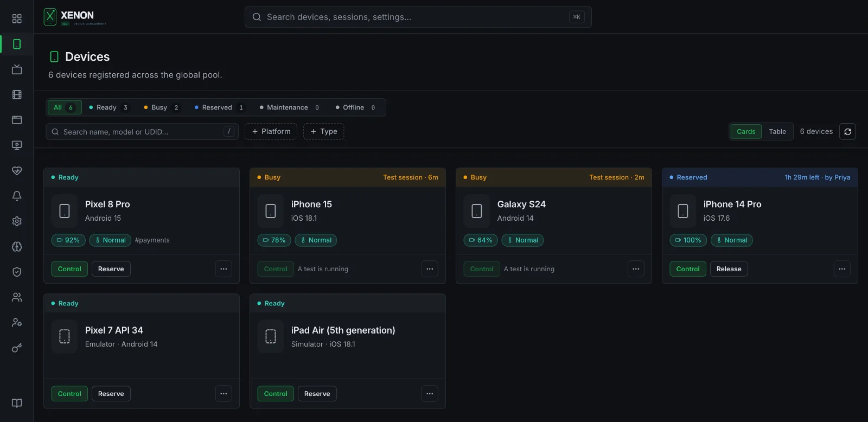Reserve the Pixel 8 Pro device
Screen dimensions: 868x422
(x=111, y=269)
